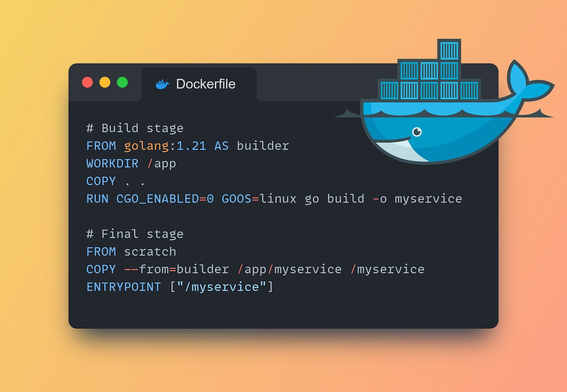Click the "WORKDIR" instruction
The height and width of the screenshot is (392, 567).
pos(112,163)
